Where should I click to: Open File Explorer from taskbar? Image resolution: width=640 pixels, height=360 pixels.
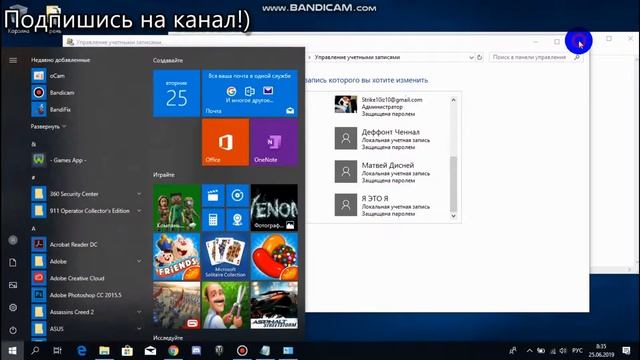(104, 351)
